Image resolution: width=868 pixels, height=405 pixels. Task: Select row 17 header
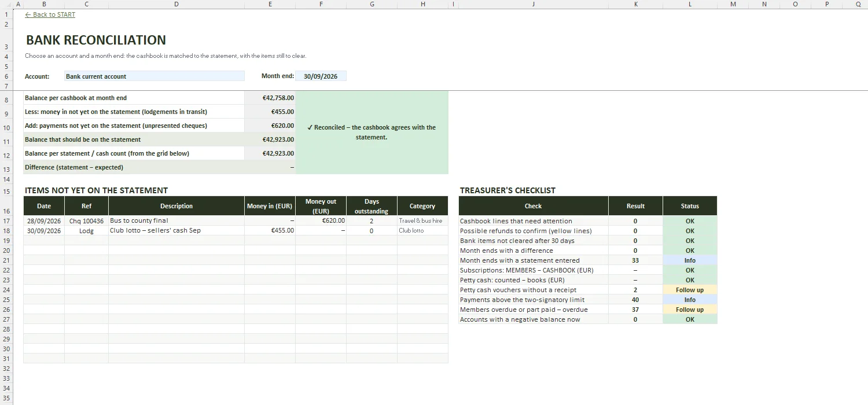(x=6, y=221)
